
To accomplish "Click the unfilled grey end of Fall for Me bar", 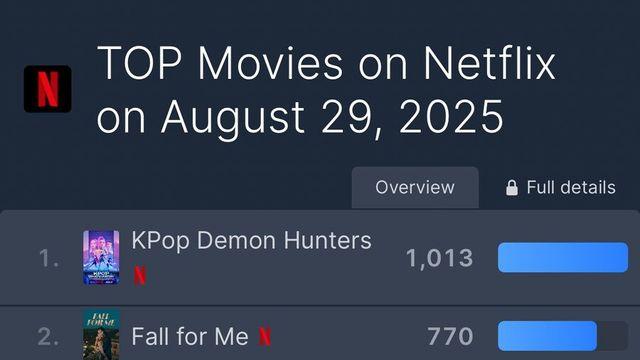I will point(612,336).
